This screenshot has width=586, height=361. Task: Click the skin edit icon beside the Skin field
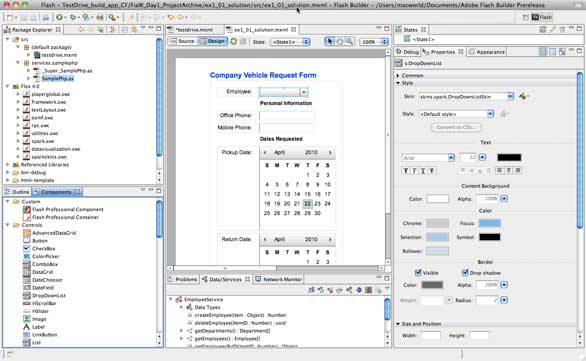[x=523, y=96]
